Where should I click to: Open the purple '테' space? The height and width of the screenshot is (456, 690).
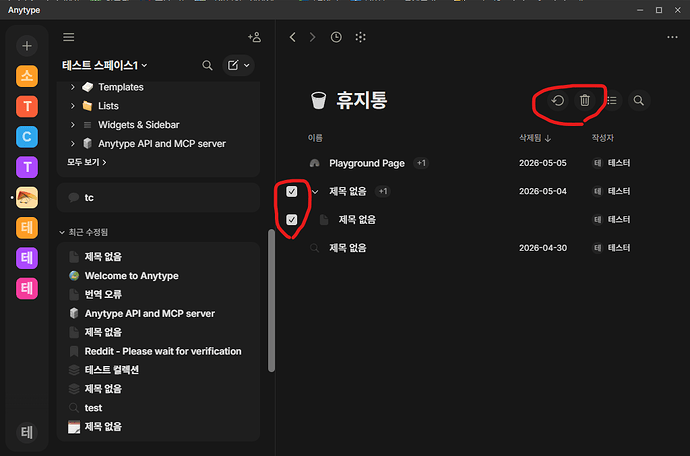pos(27,258)
